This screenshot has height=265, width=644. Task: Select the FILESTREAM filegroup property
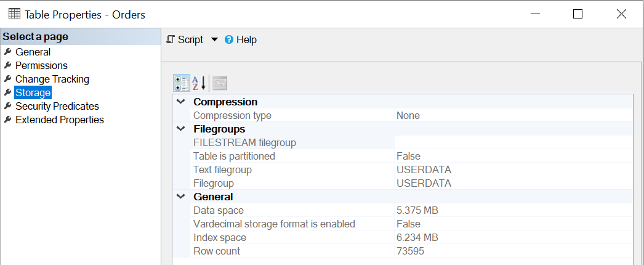(245, 142)
